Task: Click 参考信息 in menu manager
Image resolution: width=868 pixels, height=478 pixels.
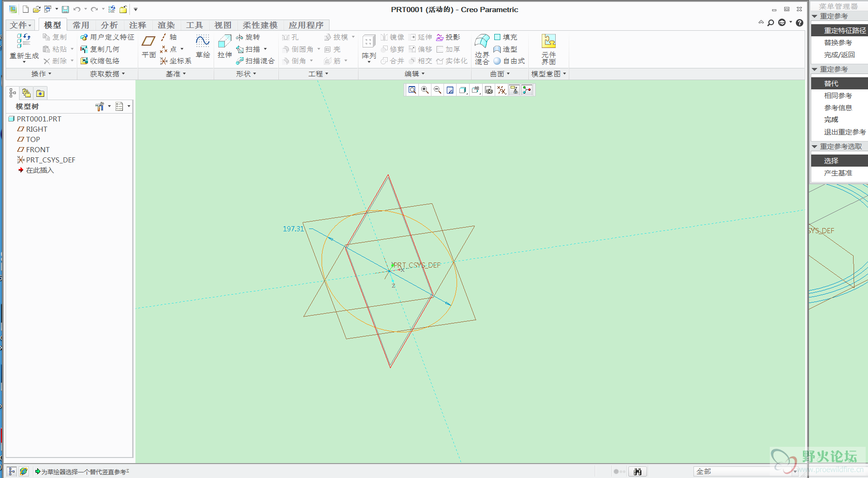Action: [839, 108]
